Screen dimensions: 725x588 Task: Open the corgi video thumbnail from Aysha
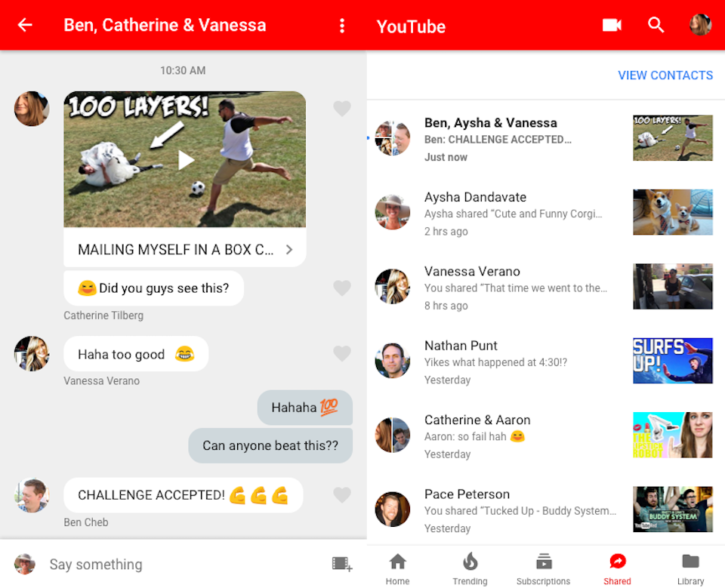click(x=672, y=212)
